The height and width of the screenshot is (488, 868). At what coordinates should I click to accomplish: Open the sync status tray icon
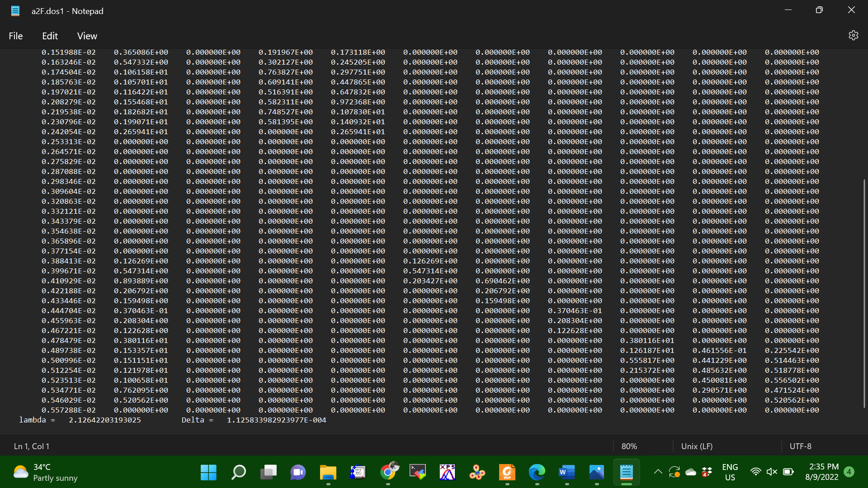(x=674, y=472)
